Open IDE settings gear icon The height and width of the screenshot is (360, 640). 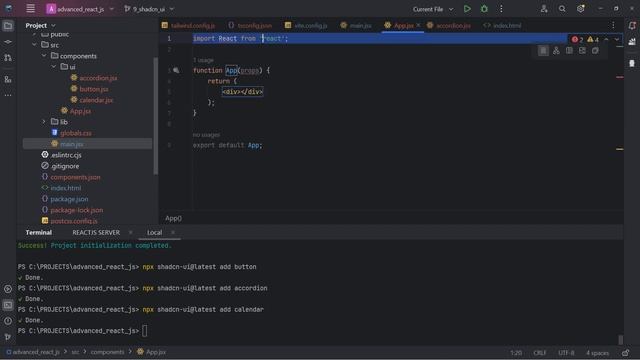click(x=580, y=9)
